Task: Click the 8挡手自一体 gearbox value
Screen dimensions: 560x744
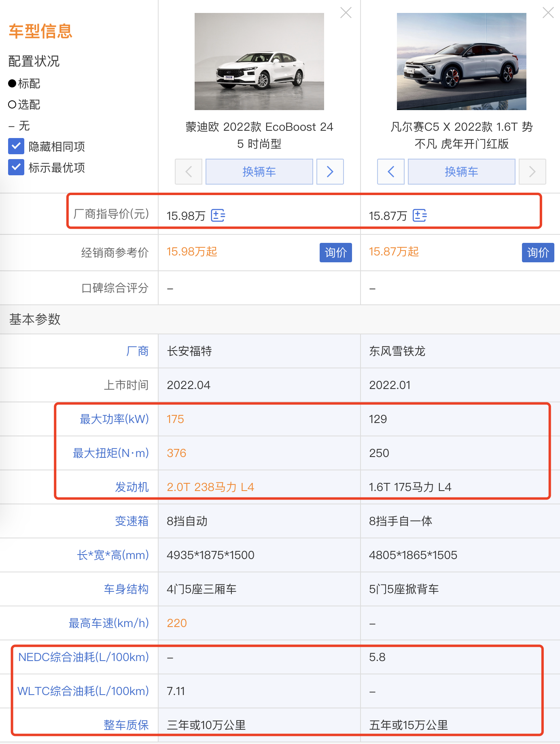Action: click(x=401, y=521)
